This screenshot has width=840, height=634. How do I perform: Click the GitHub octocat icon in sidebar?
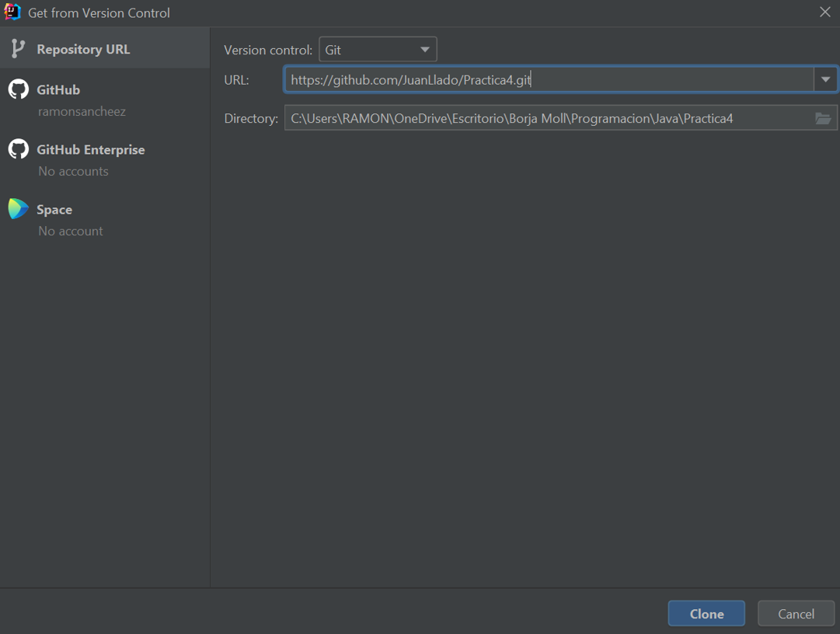tap(17, 89)
